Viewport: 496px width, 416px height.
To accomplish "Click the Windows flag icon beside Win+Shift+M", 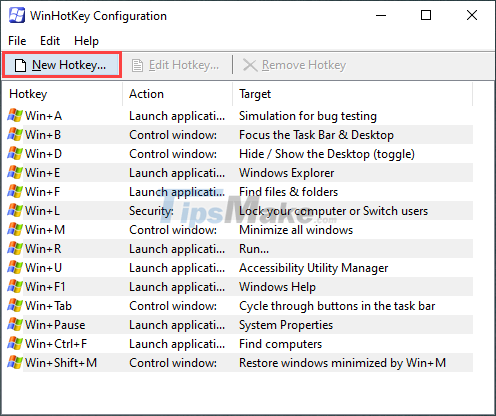I will 15,363.
